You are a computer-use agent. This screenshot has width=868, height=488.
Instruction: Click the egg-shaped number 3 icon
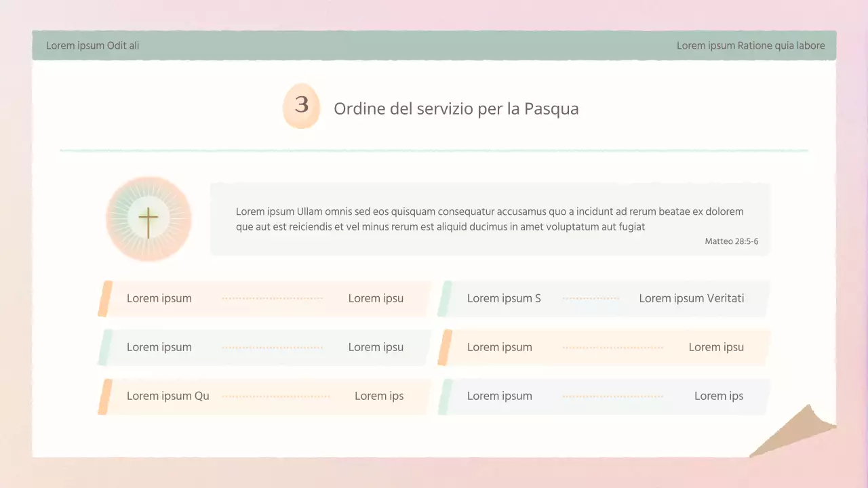(301, 106)
